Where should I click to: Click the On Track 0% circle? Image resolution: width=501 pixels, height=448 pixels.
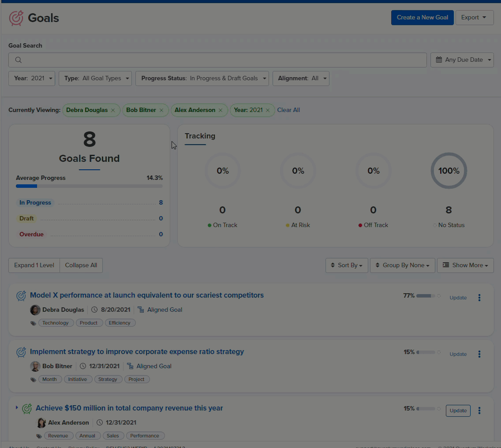pos(223,171)
